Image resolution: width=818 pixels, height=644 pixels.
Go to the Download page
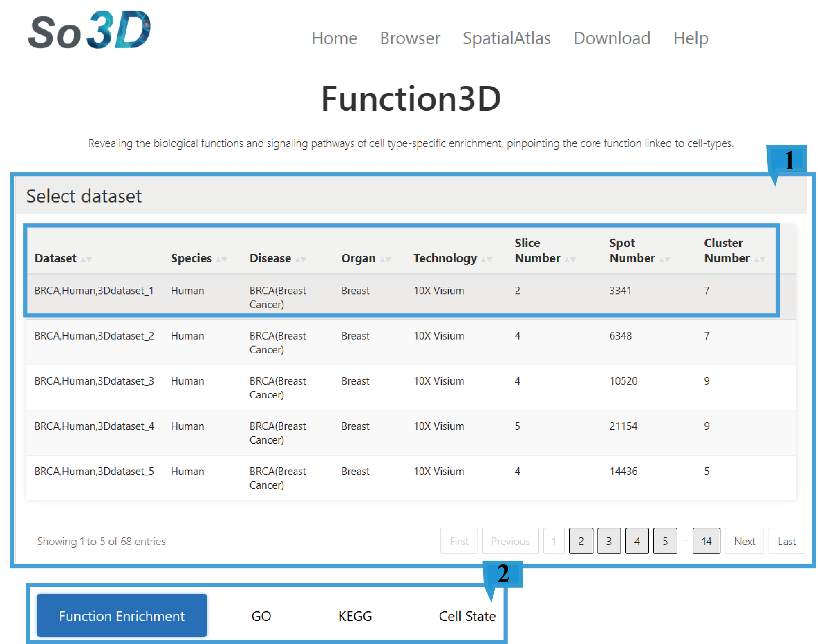[x=611, y=38]
